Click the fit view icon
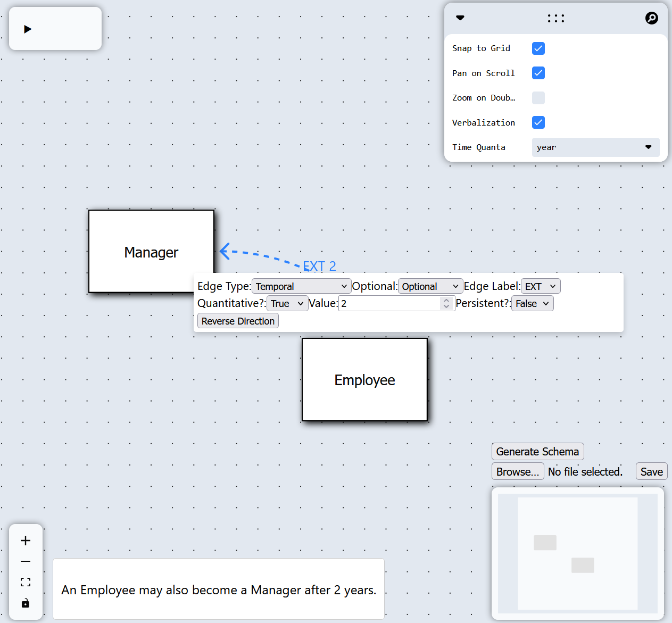The height and width of the screenshot is (623, 672). click(x=26, y=582)
